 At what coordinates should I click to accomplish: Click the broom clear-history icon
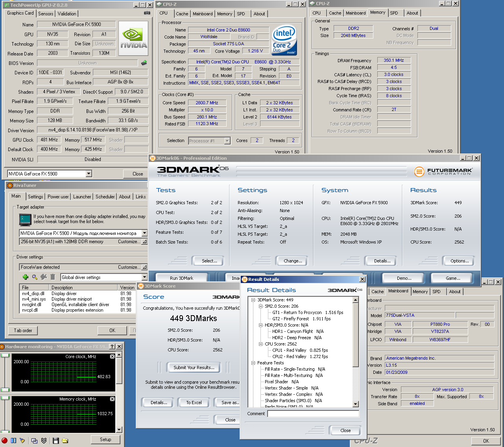[22, 440]
